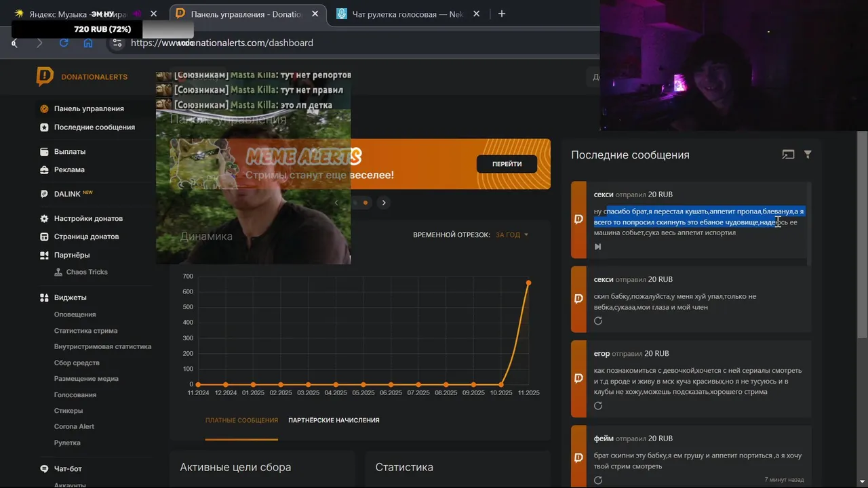Click the webcam overlay thumbnail
868x488 pixels.
pyautogui.click(x=734, y=66)
